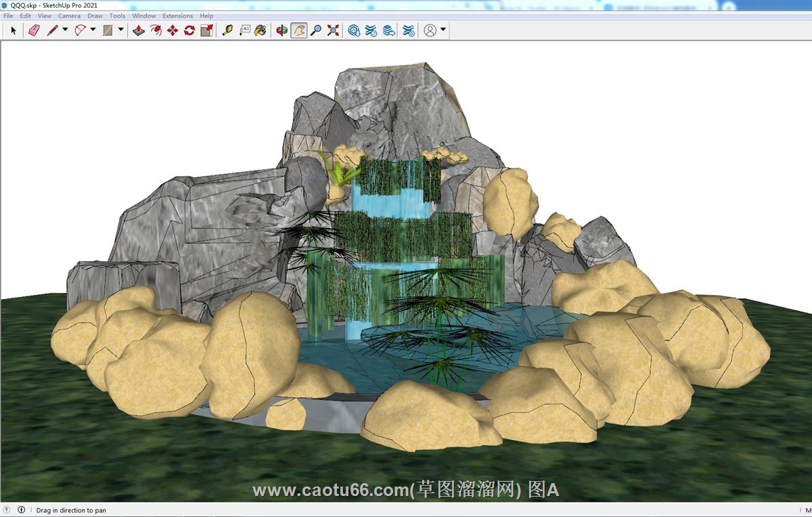Open the Help menu
Viewport: 812px width, 517px height.
[x=206, y=16]
